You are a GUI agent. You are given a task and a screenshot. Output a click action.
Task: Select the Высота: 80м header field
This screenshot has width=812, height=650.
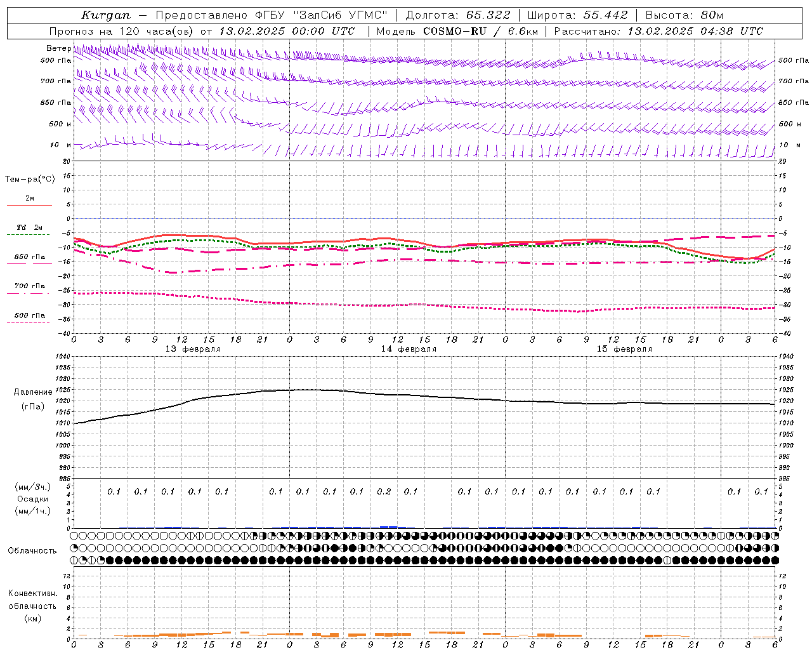pyautogui.click(x=684, y=15)
